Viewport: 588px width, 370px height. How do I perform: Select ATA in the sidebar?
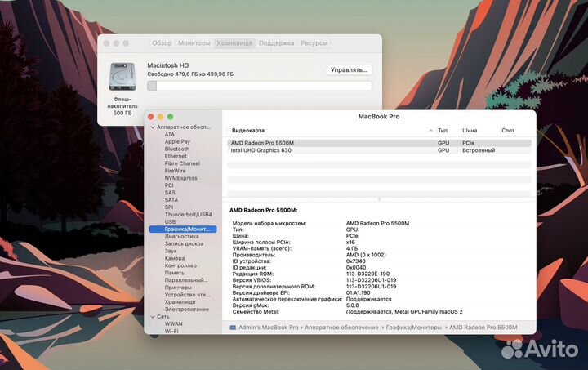170,134
